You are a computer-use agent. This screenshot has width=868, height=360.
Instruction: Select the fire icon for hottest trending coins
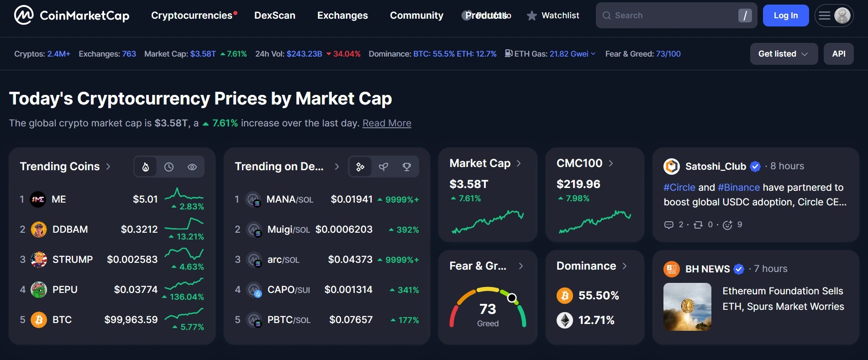click(x=145, y=167)
